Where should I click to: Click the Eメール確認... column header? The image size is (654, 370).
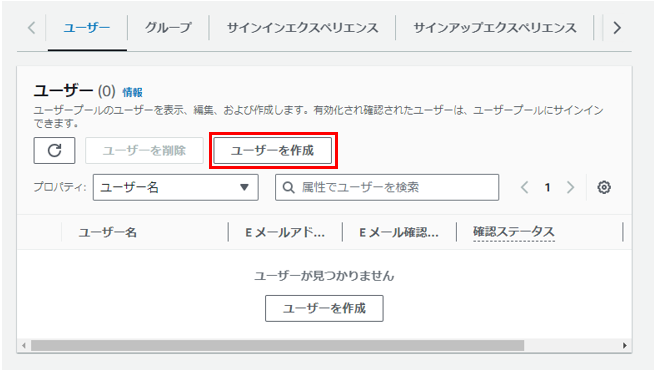click(x=399, y=232)
